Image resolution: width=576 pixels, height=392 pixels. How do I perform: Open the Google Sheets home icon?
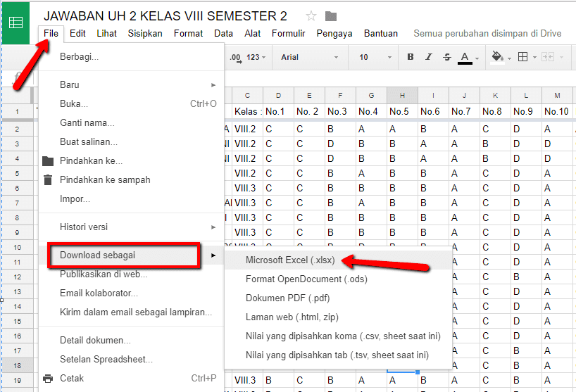pos(15,23)
